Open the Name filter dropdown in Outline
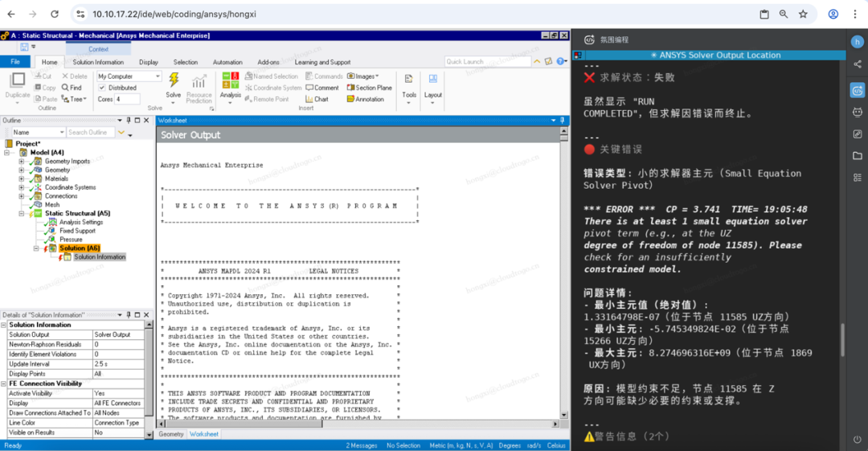The image size is (868, 451). click(39, 133)
